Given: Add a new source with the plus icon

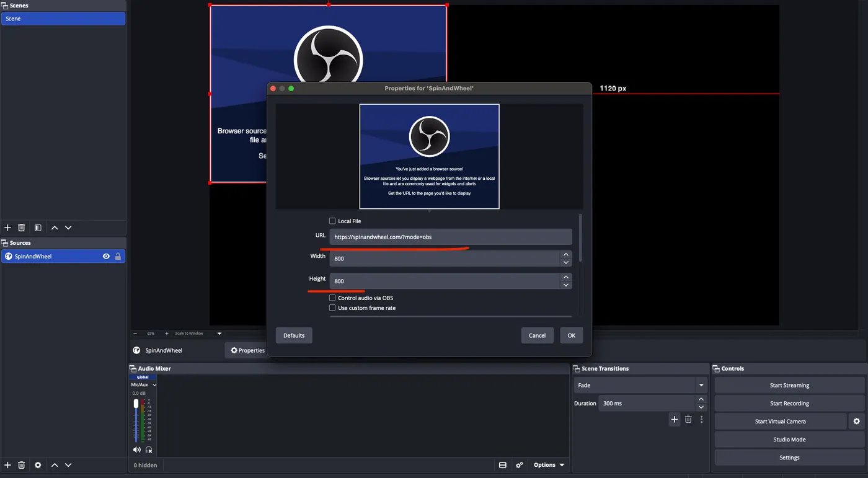Looking at the screenshot, I should (x=7, y=465).
